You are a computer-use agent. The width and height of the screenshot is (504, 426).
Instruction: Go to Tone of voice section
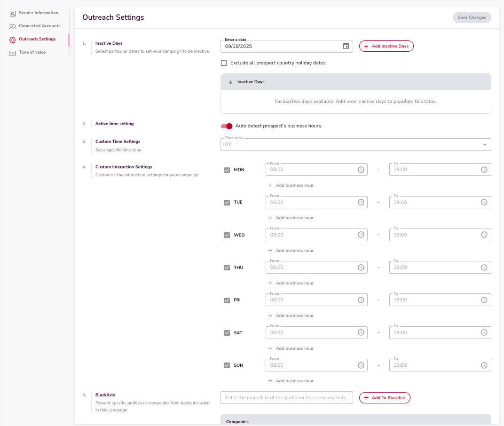[x=32, y=53]
